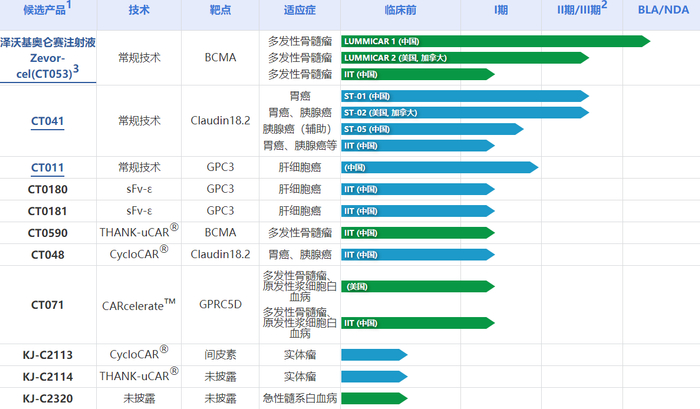Screen dimensions: 700x409
Task: Click the KJ-C2114 preclinical blue bar
Action: coord(374,376)
